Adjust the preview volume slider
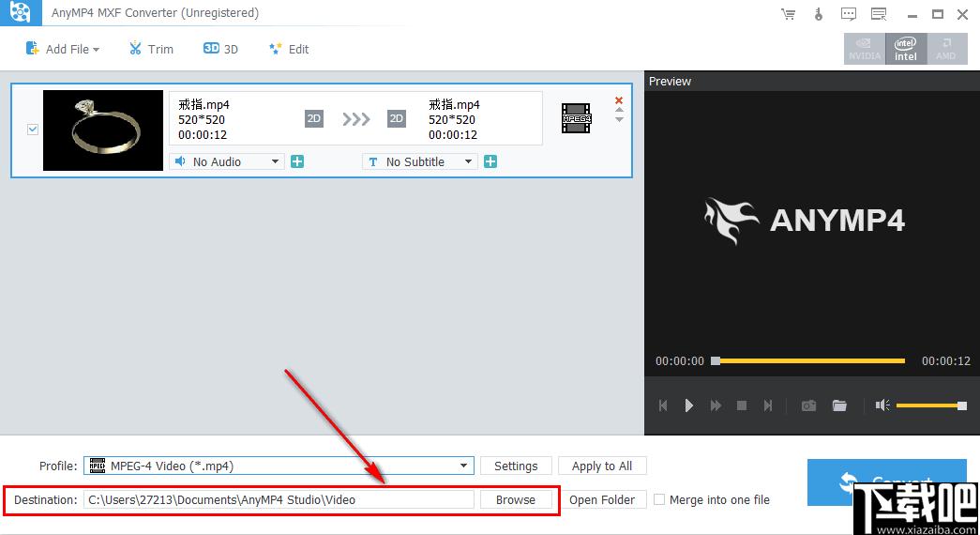Viewport: 980px width, 535px height. point(931,406)
